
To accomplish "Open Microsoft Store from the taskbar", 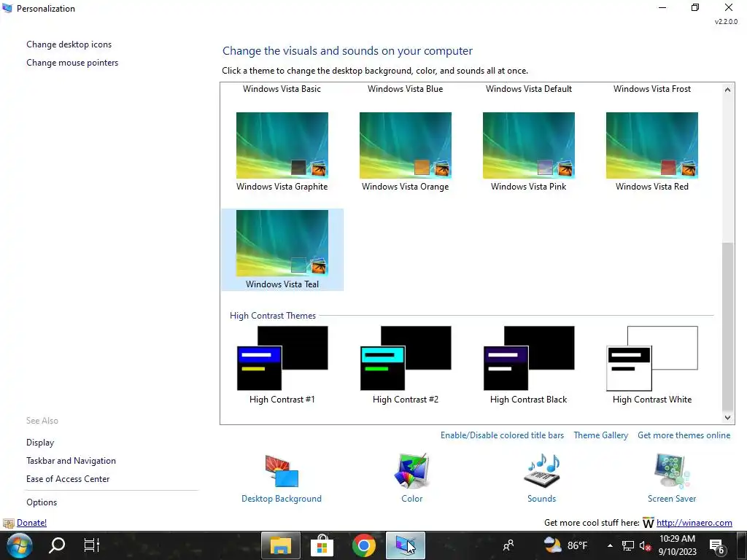I will [x=322, y=545].
